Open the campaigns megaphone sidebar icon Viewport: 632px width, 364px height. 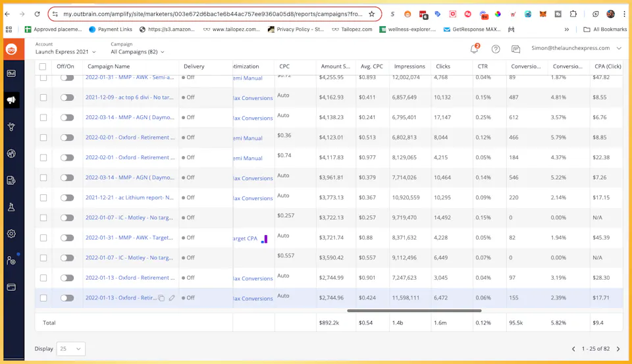pyautogui.click(x=11, y=100)
